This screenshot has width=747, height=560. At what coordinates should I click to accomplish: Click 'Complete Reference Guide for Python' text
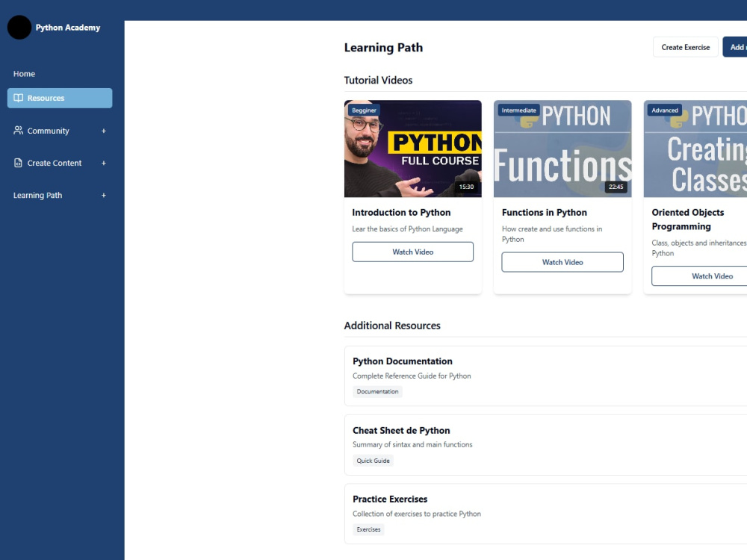pos(412,376)
